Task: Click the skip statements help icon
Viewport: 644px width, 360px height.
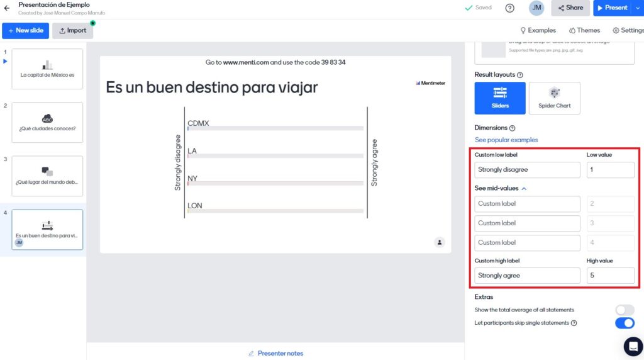Action: pyautogui.click(x=574, y=323)
